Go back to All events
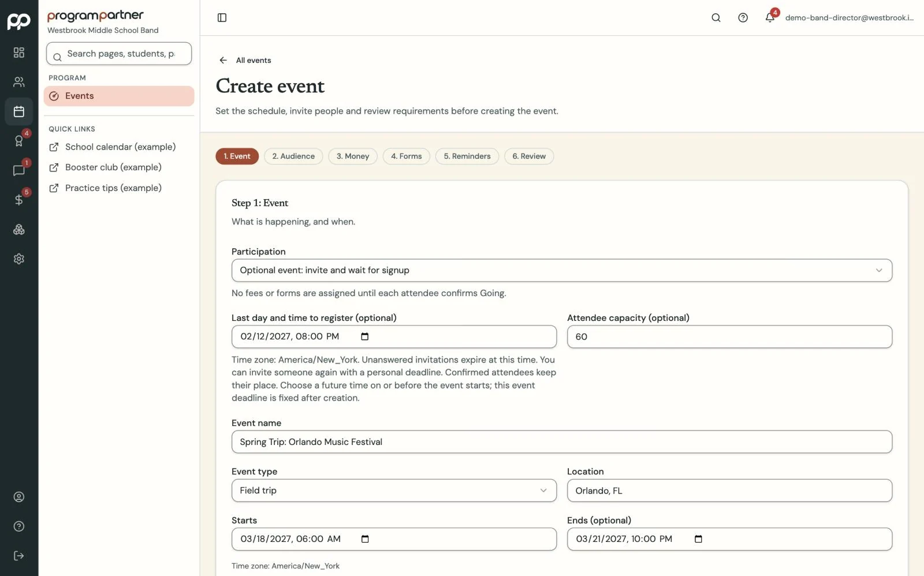The width and height of the screenshot is (924, 576). 245,60
